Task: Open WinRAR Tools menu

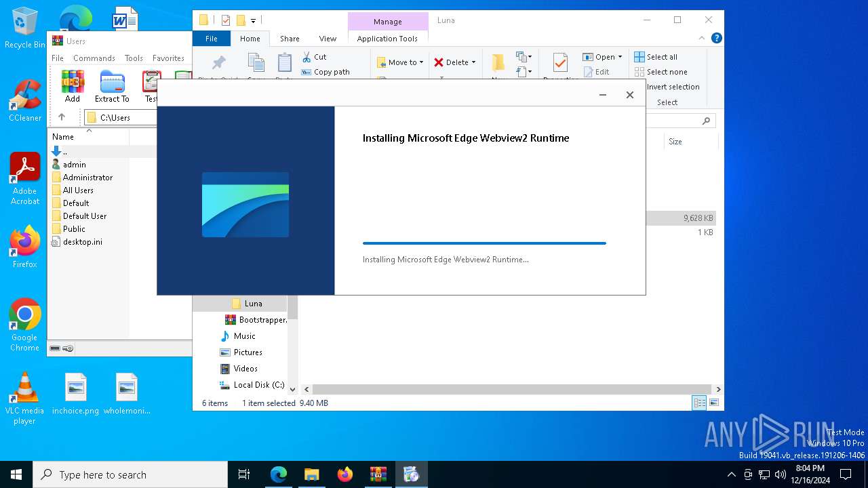Action: 134,58
